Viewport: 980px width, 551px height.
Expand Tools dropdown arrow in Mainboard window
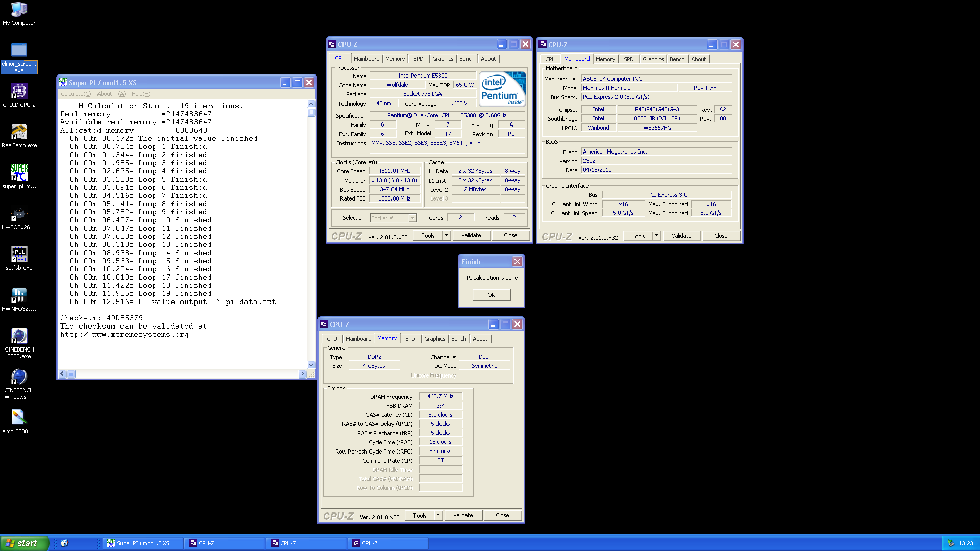tap(656, 236)
